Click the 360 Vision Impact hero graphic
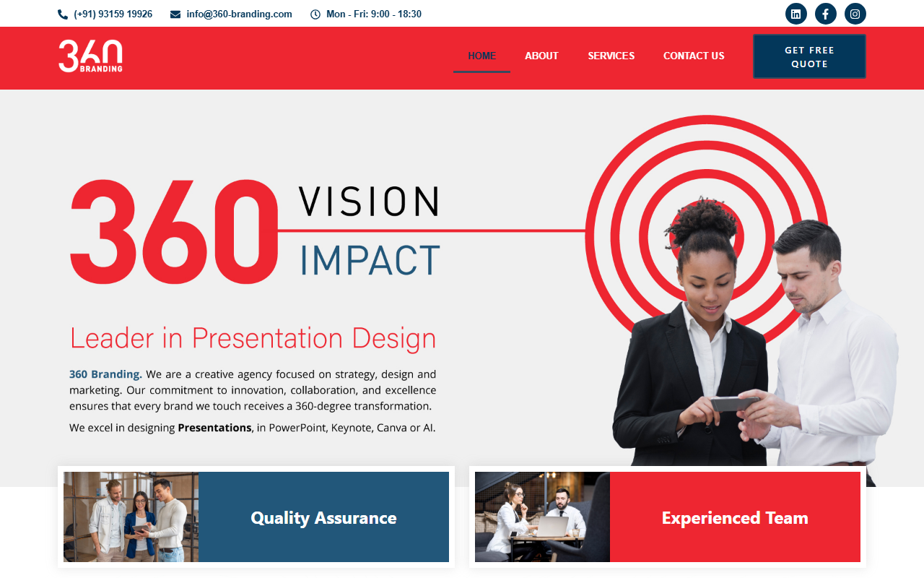This screenshot has height=578, width=924. (x=255, y=231)
